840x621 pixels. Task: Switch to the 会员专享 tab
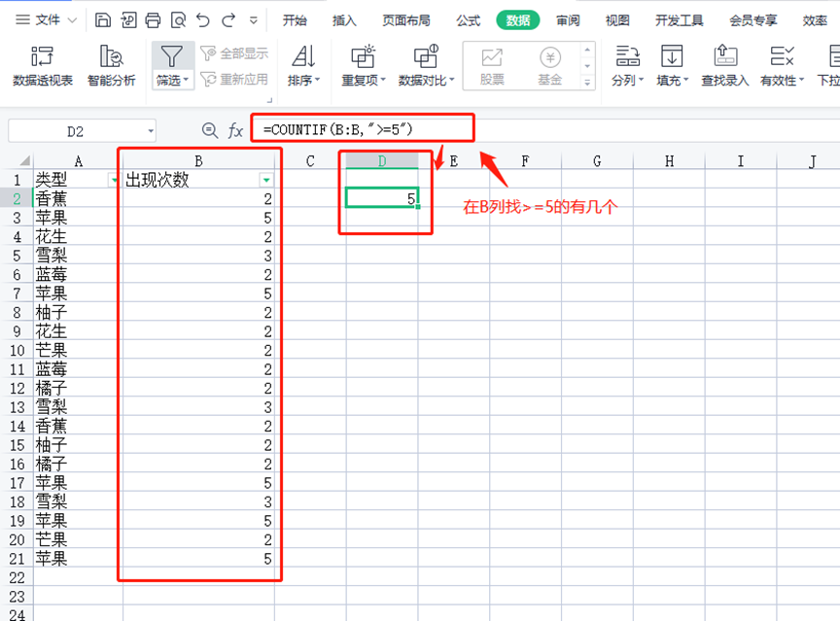[753, 20]
